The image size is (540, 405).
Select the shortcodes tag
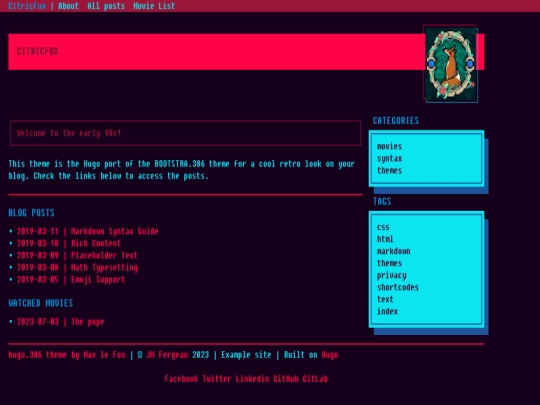pyautogui.click(x=398, y=287)
